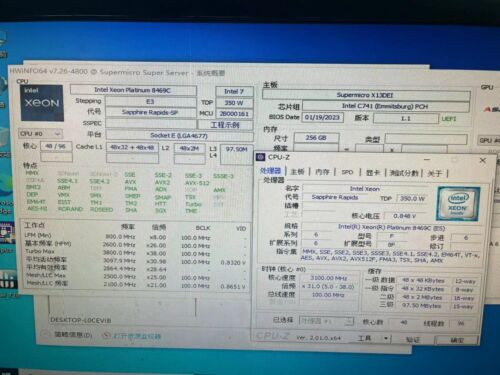
Task: Click the UEFI label in HWiNFO64
Action: point(449,119)
